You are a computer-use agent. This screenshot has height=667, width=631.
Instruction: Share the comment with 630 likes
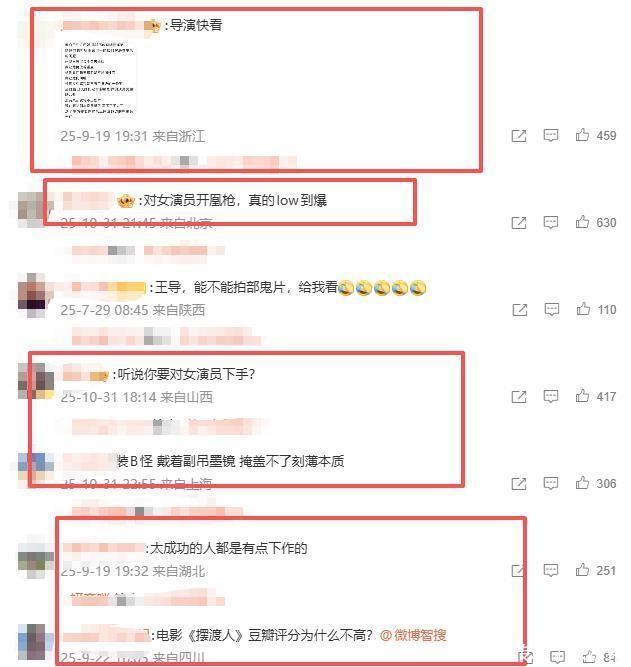click(x=519, y=222)
